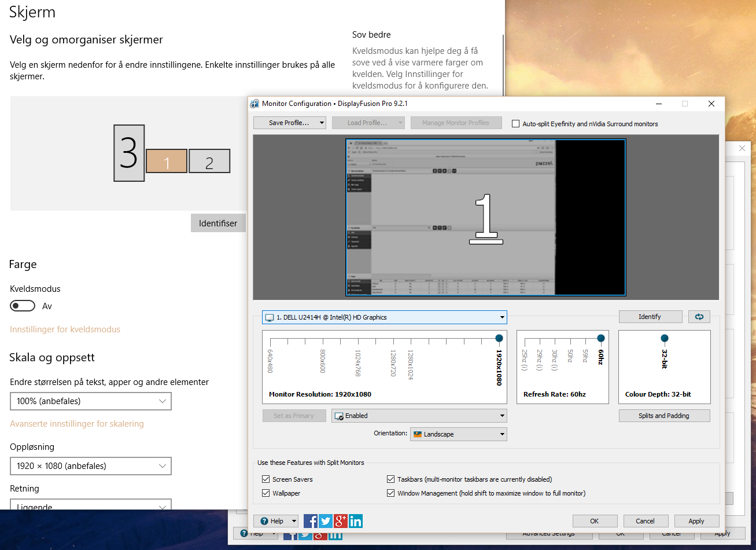Open the Save Profile menu button
This screenshot has width=756, height=550.
(289, 123)
